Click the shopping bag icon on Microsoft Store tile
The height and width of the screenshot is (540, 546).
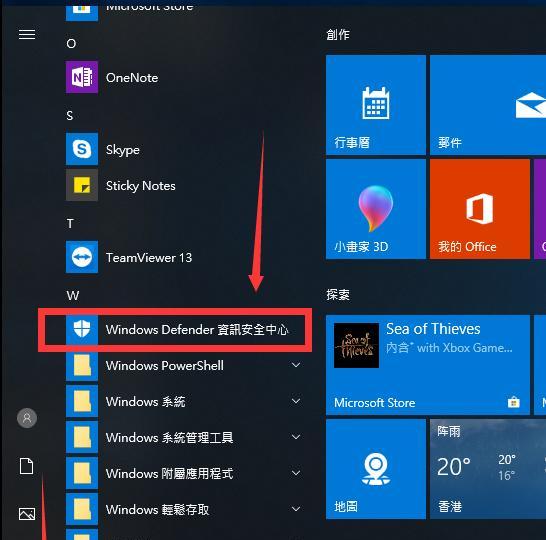[514, 402]
